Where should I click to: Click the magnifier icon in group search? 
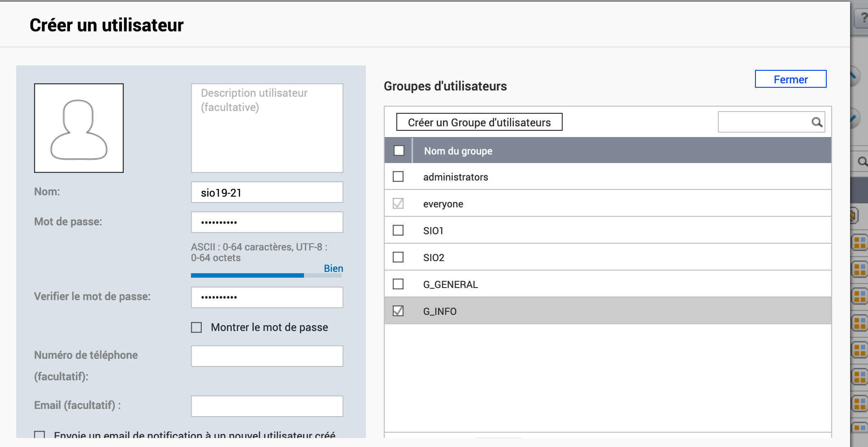pos(817,122)
